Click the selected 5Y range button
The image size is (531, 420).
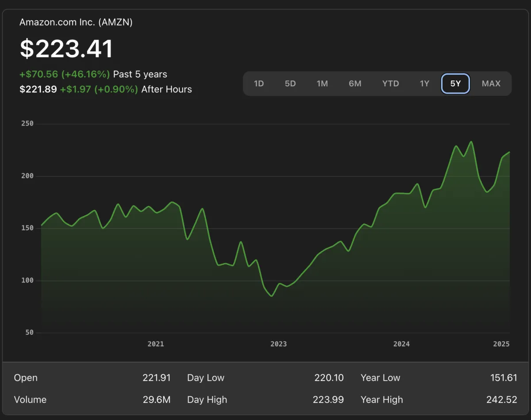[x=455, y=84]
